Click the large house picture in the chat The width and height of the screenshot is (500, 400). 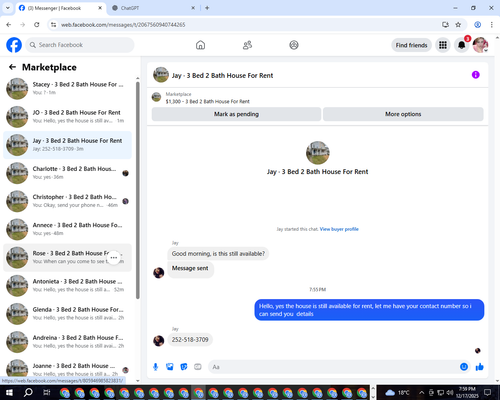point(318,153)
